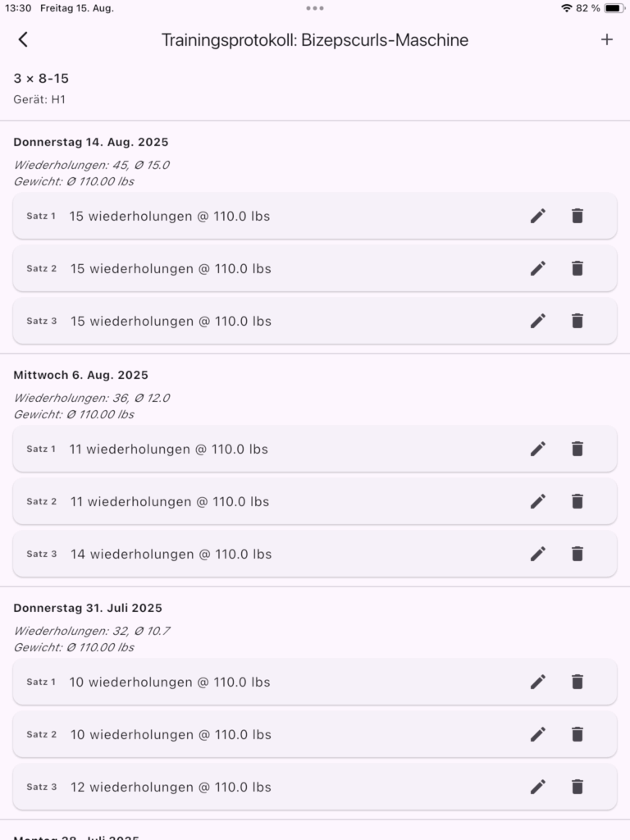Tap the Donnerstag 14. Aug. 2025 header
Viewport: 630px width, 840px height.
coord(91,142)
